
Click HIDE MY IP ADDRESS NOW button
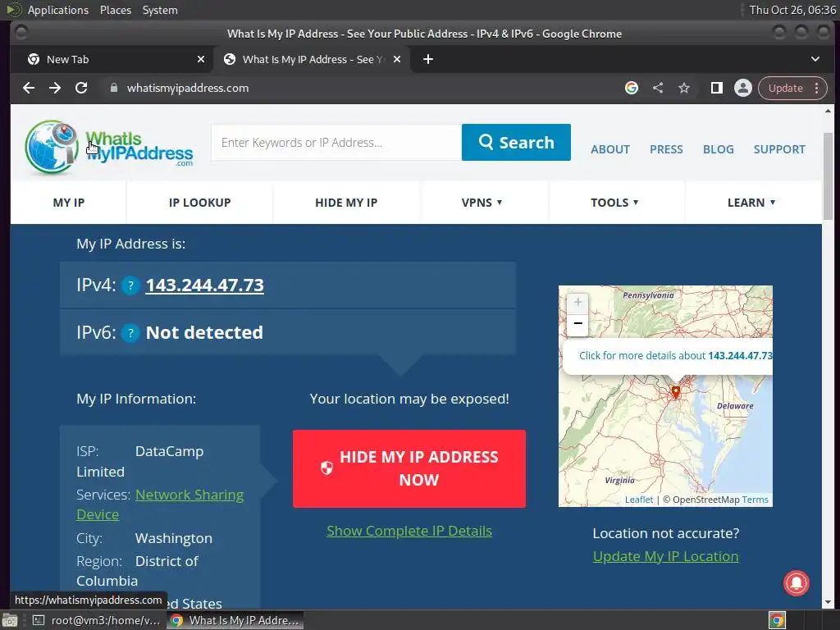pos(409,468)
